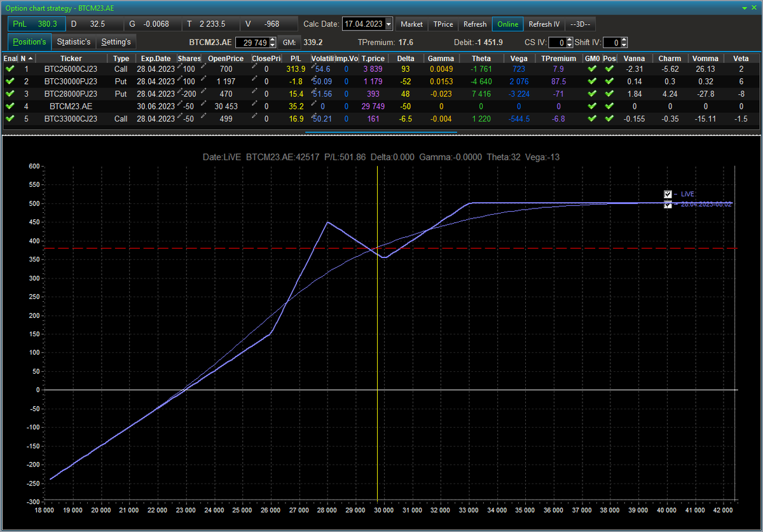Click the Refresh button
The height and width of the screenshot is (532, 763).
pos(475,24)
